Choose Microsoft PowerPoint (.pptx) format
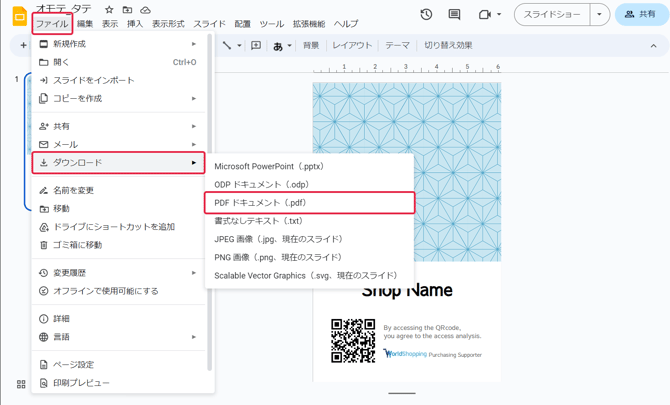Image resolution: width=670 pixels, height=405 pixels. pyautogui.click(x=269, y=167)
